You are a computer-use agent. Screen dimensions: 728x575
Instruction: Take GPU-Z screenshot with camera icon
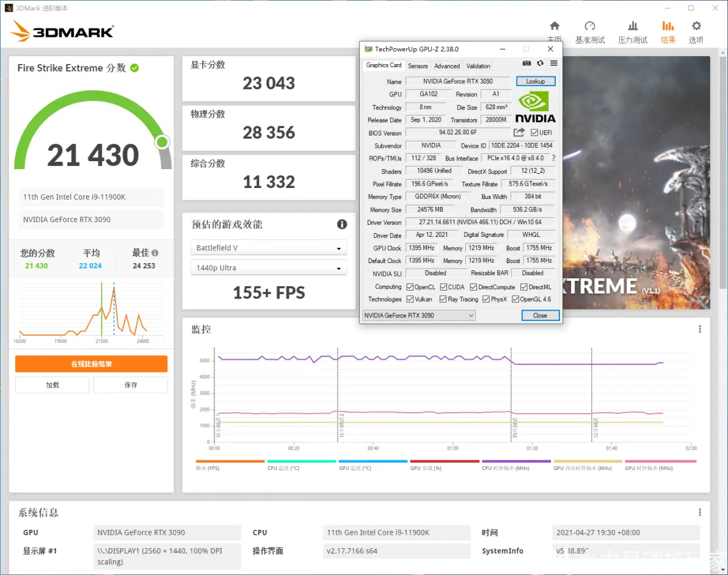tap(526, 63)
